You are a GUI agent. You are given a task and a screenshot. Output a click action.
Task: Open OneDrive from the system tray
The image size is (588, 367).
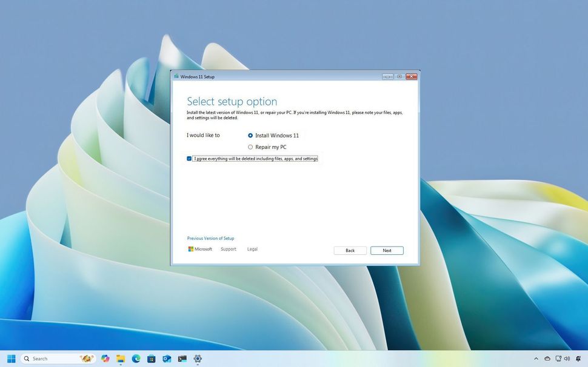547,359
